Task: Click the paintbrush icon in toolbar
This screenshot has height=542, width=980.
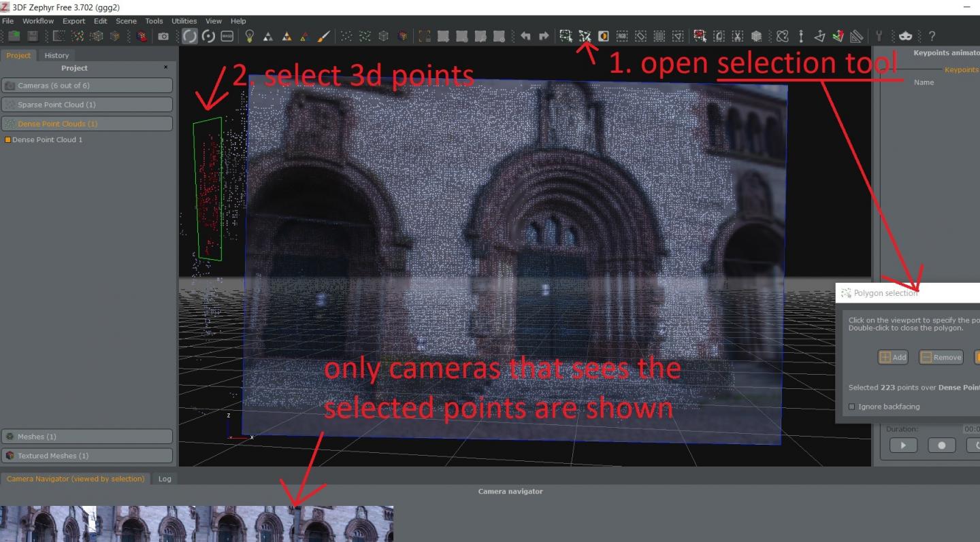Action: pos(324,36)
